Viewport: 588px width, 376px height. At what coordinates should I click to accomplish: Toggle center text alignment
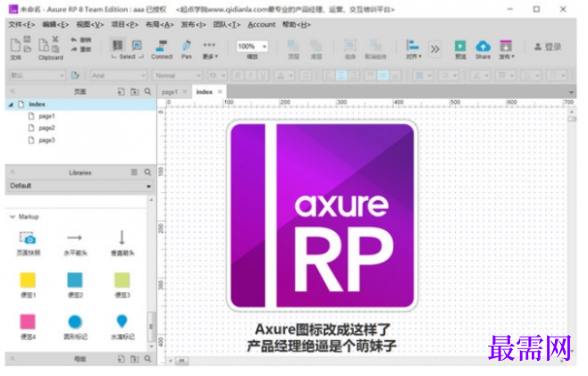(340, 76)
